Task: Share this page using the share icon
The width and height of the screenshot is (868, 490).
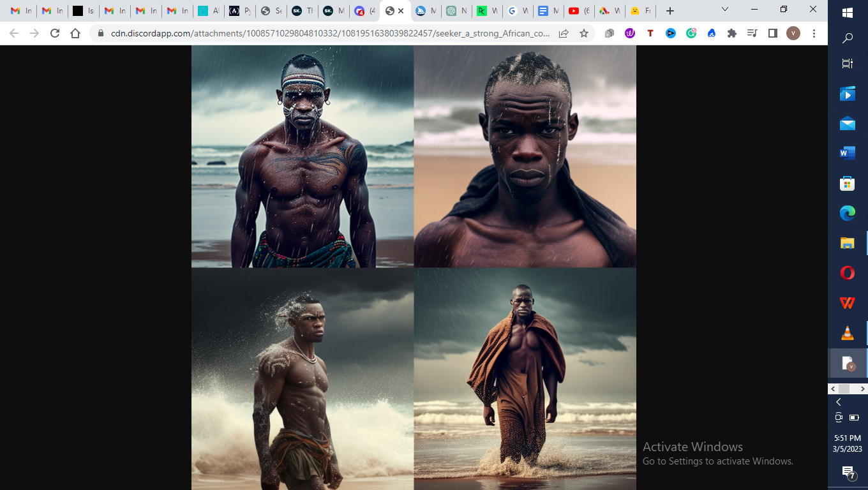Action: point(564,33)
